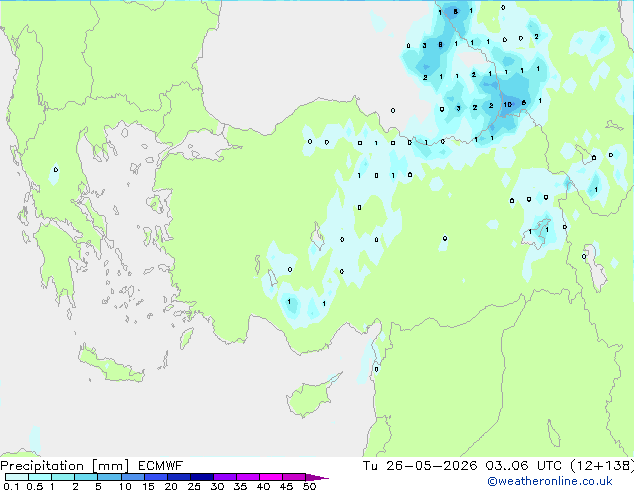Screen dimensions: 634x490
Task: Click the 1–2 mm legend color swatch
Action: [x=63, y=477]
